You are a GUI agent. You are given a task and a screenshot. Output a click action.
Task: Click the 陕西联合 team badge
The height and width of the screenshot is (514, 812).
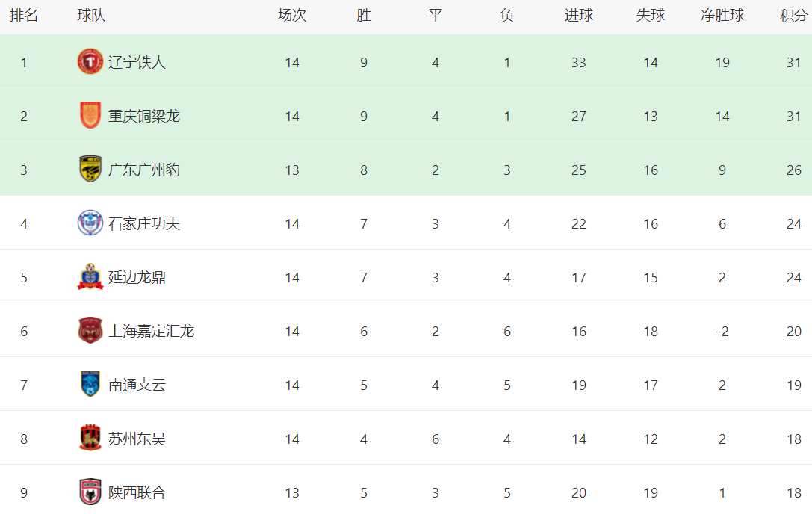pyautogui.click(x=90, y=492)
